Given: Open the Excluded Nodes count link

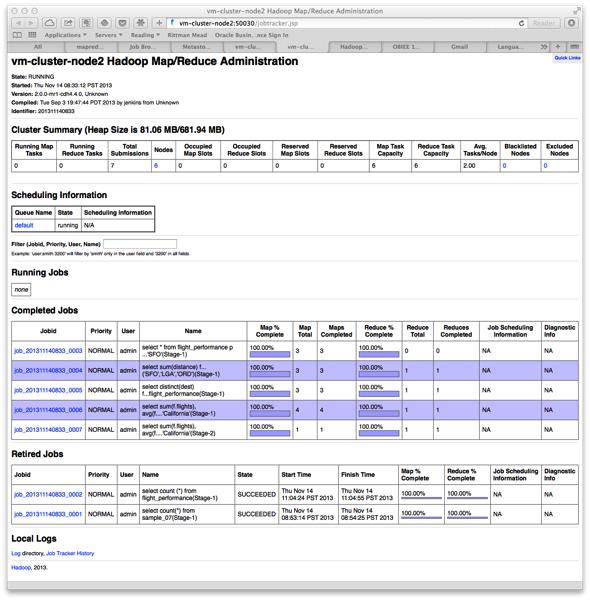Looking at the screenshot, I should (x=545, y=166).
